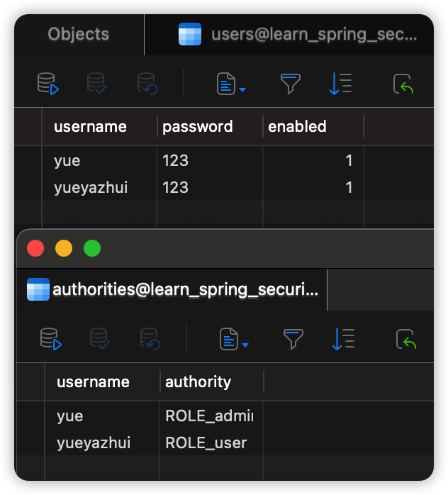
Task: Click Import arrow icon in users toolbar
Action: point(403,84)
